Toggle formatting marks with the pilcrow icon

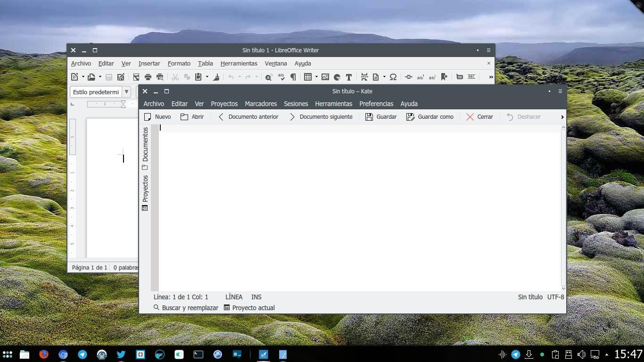[x=293, y=77]
